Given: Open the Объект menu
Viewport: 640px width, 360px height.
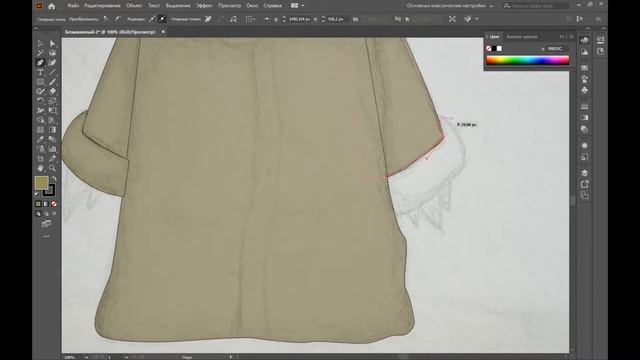Looking at the screenshot, I should click(134, 6).
